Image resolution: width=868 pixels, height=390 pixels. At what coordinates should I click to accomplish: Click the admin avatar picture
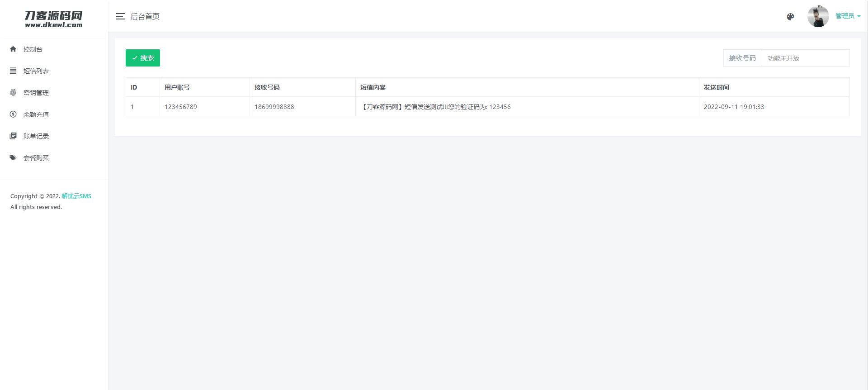pyautogui.click(x=818, y=16)
